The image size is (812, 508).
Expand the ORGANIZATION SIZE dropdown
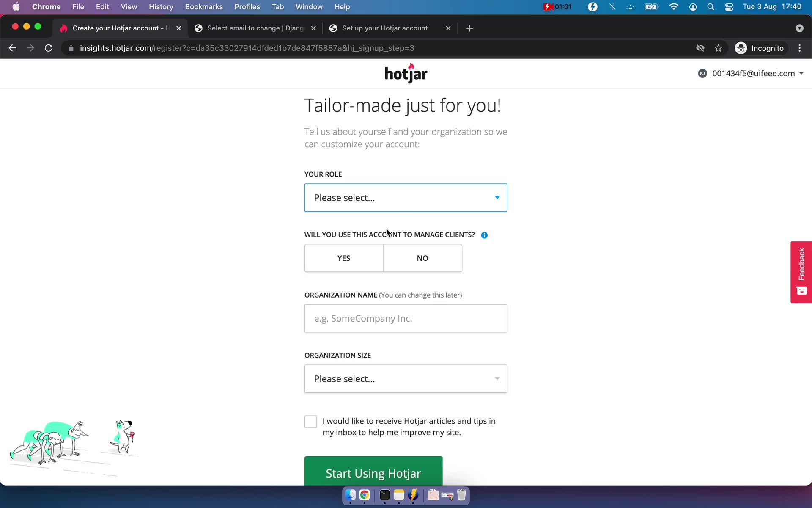[406, 378]
